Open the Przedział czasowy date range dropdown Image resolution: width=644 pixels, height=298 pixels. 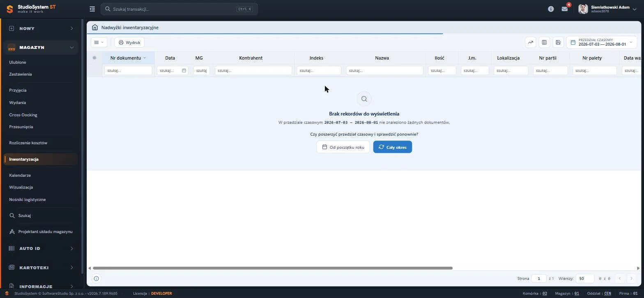pyautogui.click(x=601, y=42)
